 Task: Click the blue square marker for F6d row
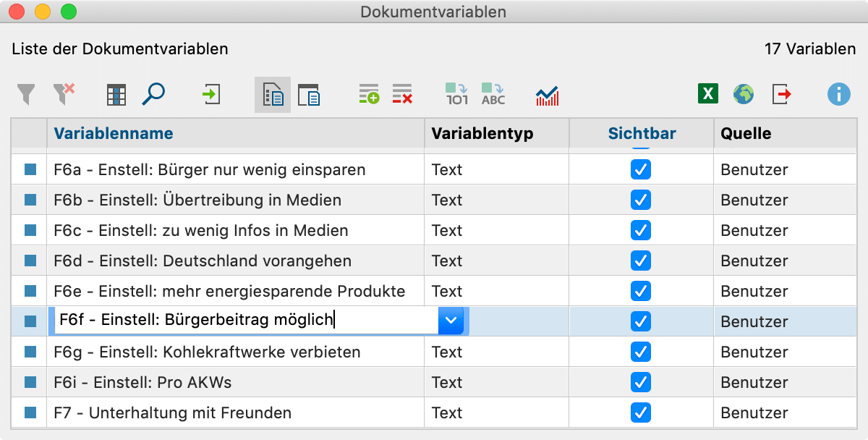pyautogui.click(x=30, y=261)
